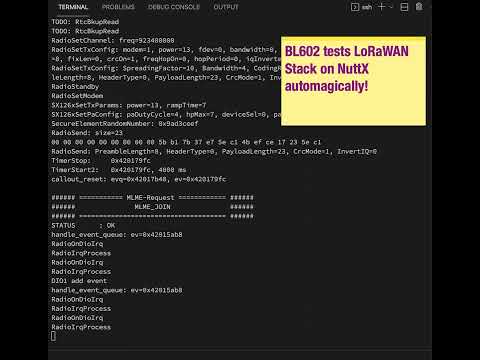Show the OUTPUT tab
The height and width of the screenshot is (360, 480).
[226, 7]
